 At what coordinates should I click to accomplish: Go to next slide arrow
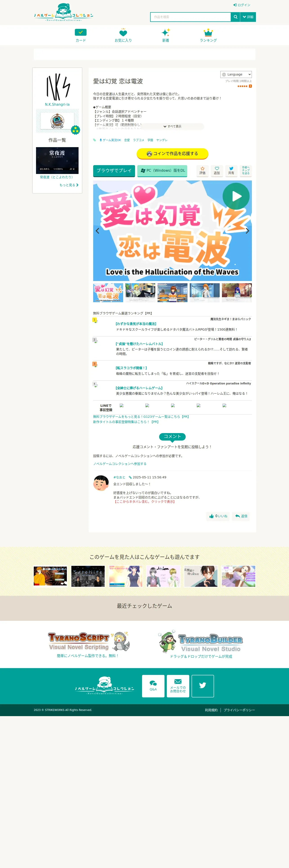[x=247, y=231]
